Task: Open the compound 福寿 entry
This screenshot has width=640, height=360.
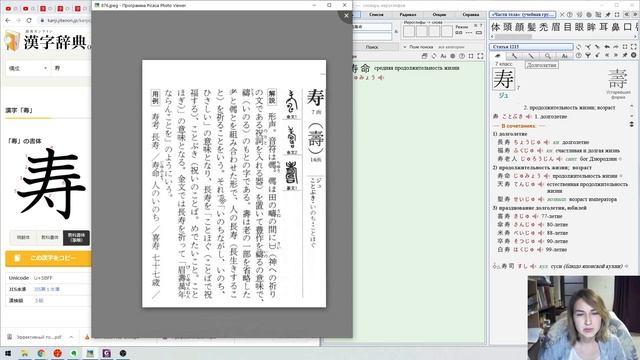Action: pyautogui.click(x=504, y=151)
